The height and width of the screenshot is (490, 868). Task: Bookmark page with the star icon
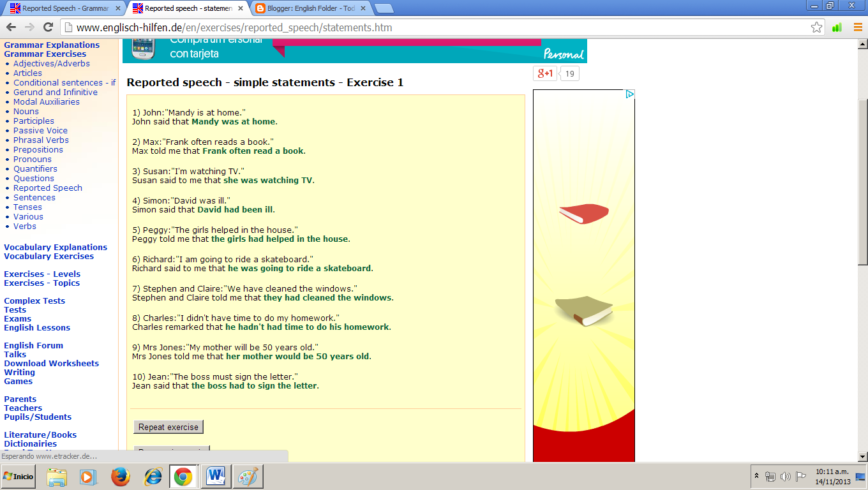[816, 27]
